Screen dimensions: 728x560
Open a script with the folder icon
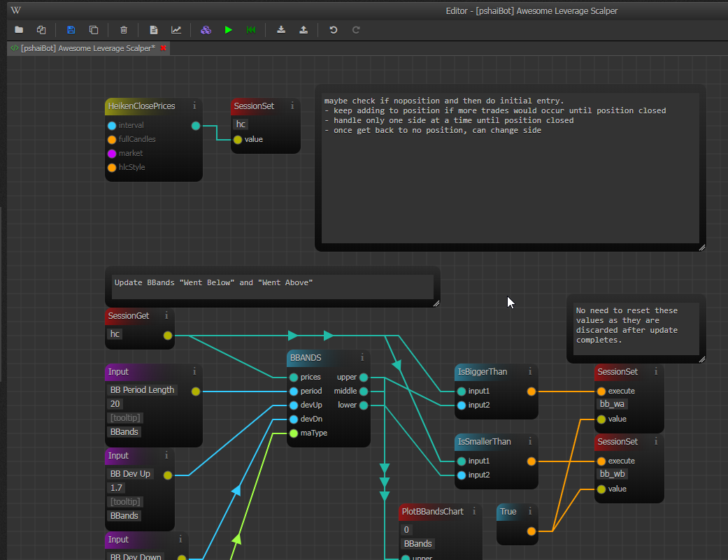19,29
